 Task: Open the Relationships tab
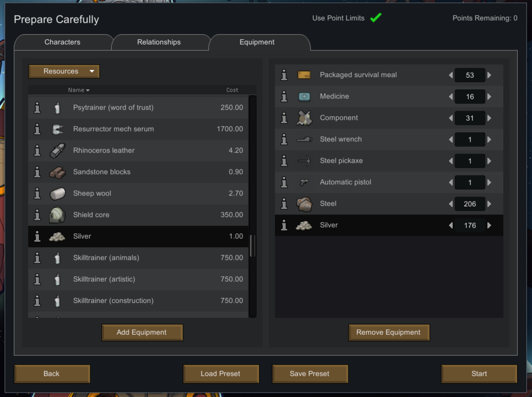pyautogui.click(x=159, y=42)
